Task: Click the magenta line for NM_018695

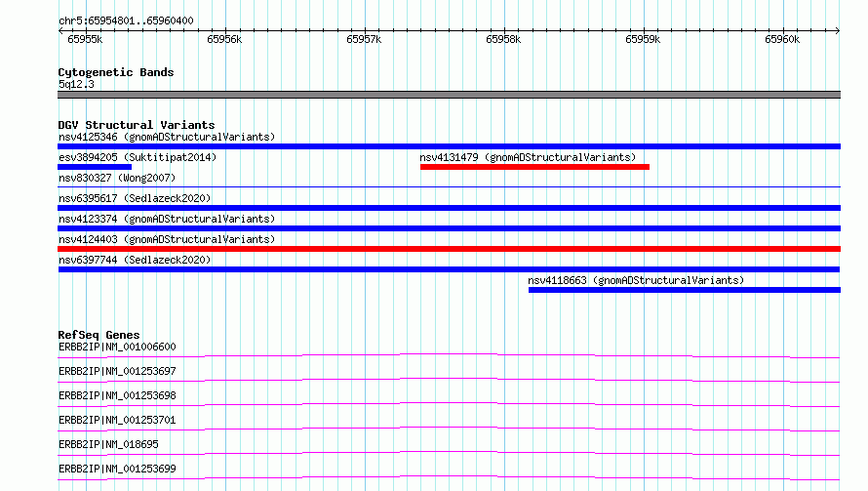Action: pyautogui.click(x=449, y=453)
